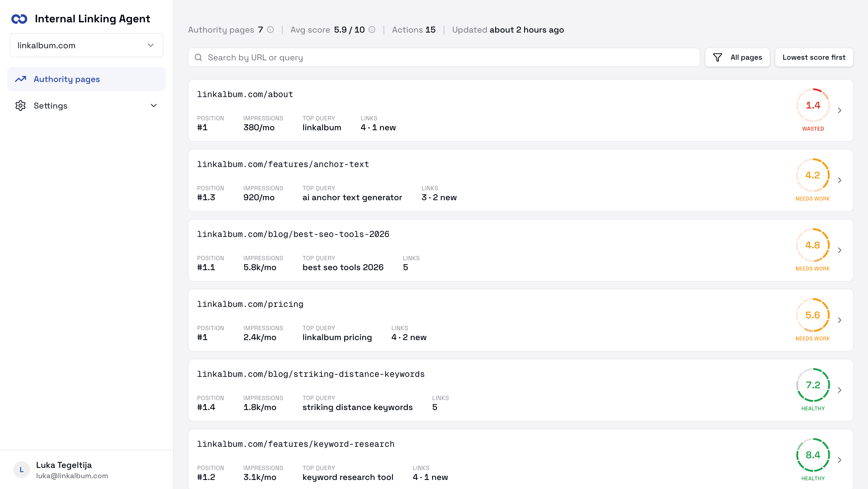Click the 4.2 NEEDS WORK score ring

[813, 175]
